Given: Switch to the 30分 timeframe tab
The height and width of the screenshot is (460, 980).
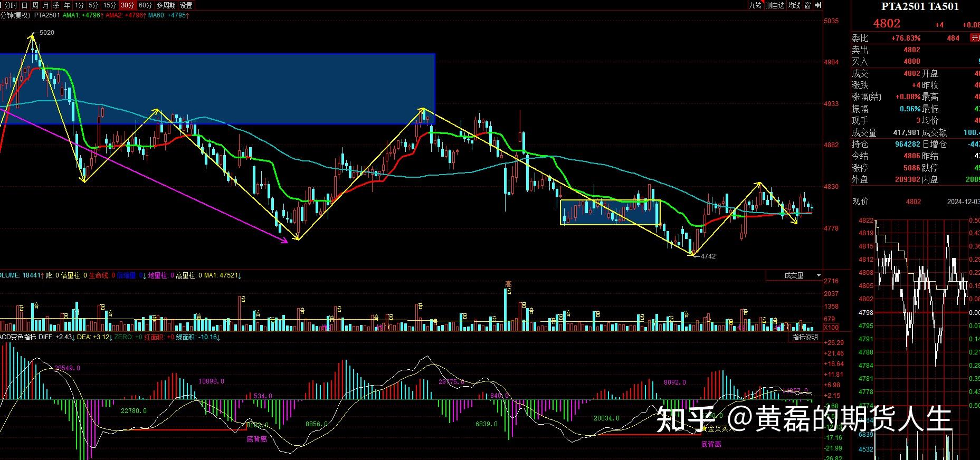Looking at the screenshot, I should (127, 5).
